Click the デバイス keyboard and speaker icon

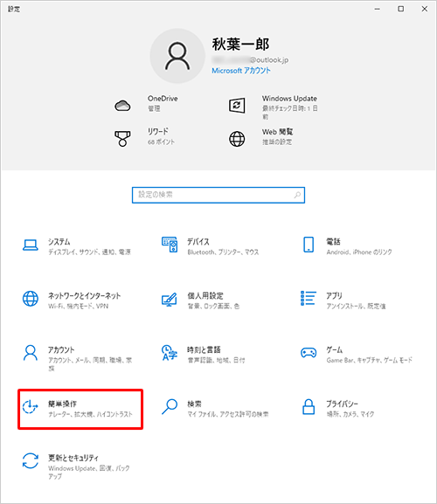(170, 245)
